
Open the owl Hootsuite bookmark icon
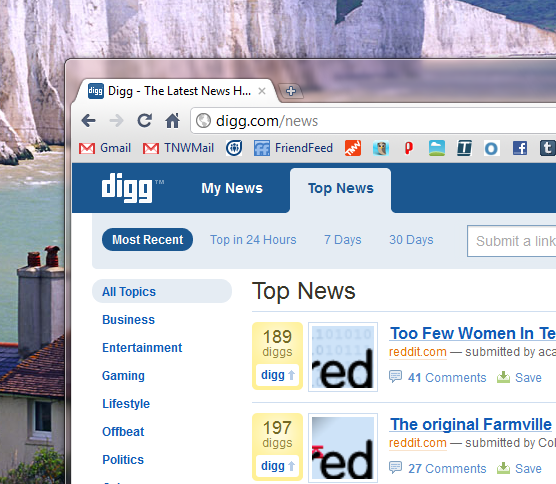pos(381,148)
